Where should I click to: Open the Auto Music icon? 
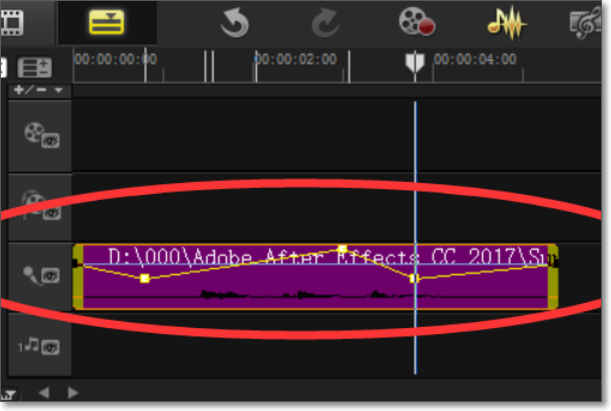[586, 24]
